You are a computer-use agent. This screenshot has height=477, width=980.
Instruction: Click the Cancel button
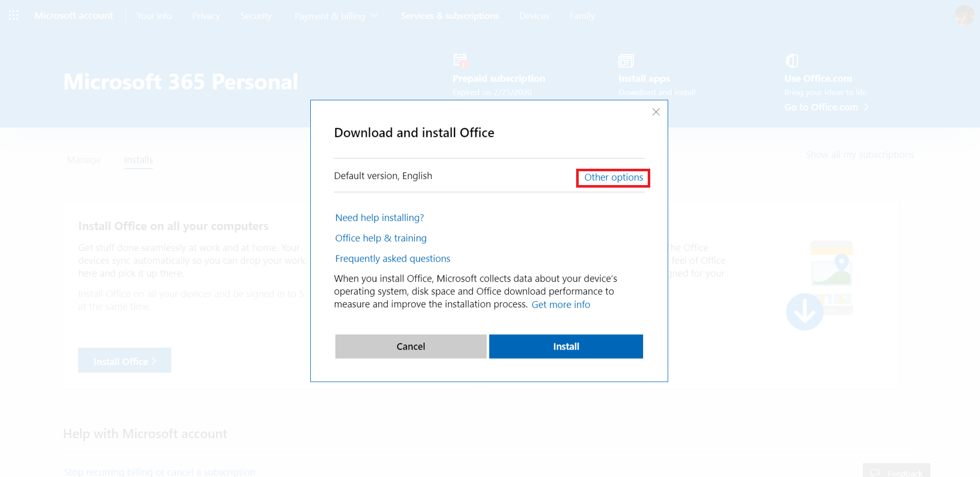[411, 347]
